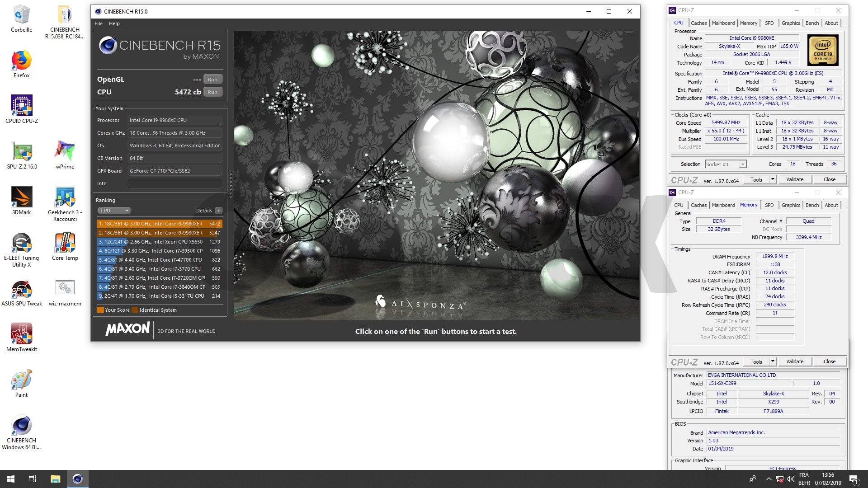
Task: Open the CPUID CPU-Z desktop shortcut
Action: (x=21, y=109)
